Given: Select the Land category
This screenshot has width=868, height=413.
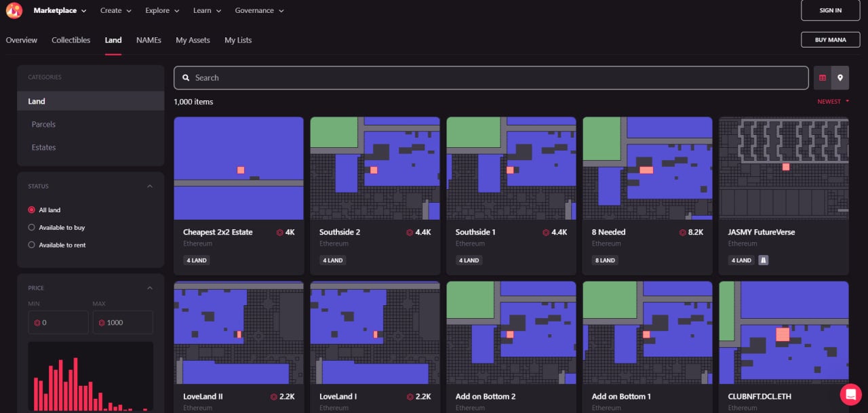Looking at the screenshot, I should pos(91,101).
